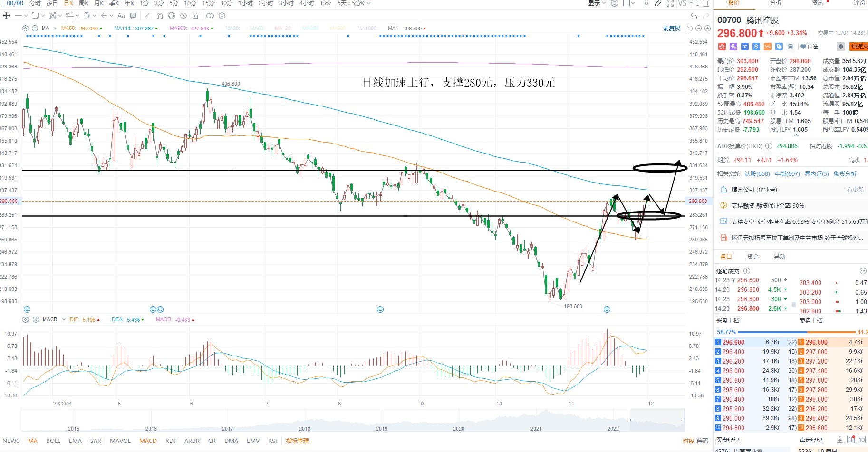
Task: Click the Hong Kong market flag icon
Action: pos(722,47)
